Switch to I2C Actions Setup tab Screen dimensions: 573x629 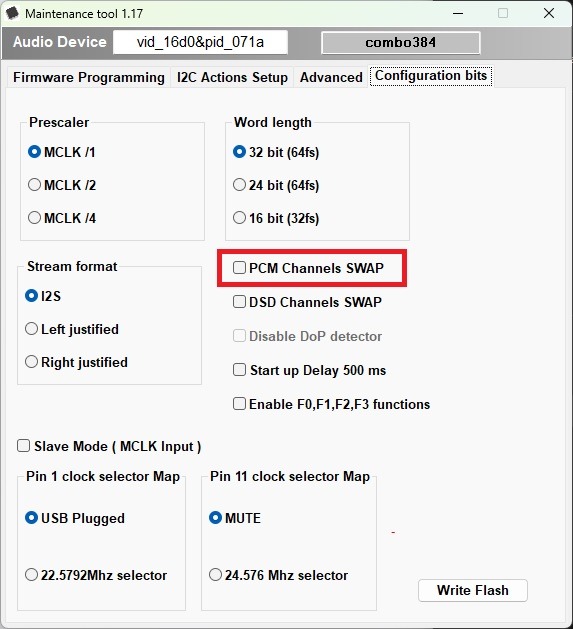[232, 77]
